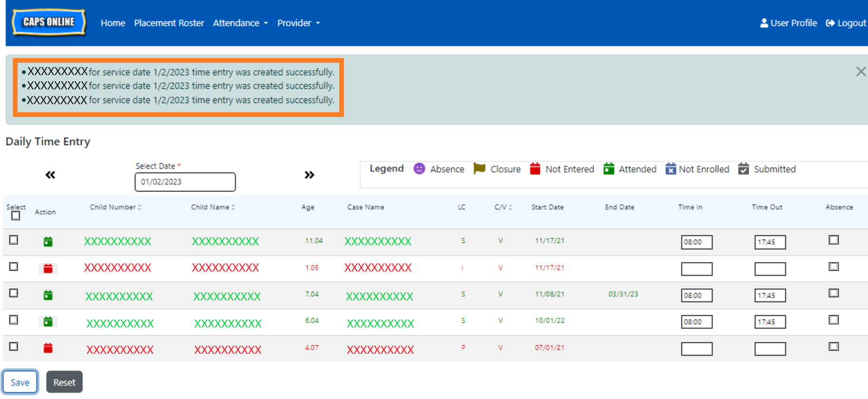Viewport: 868px width, 399px height.
Task: Go to next date with double right arrows
Action: click(309, 175)
